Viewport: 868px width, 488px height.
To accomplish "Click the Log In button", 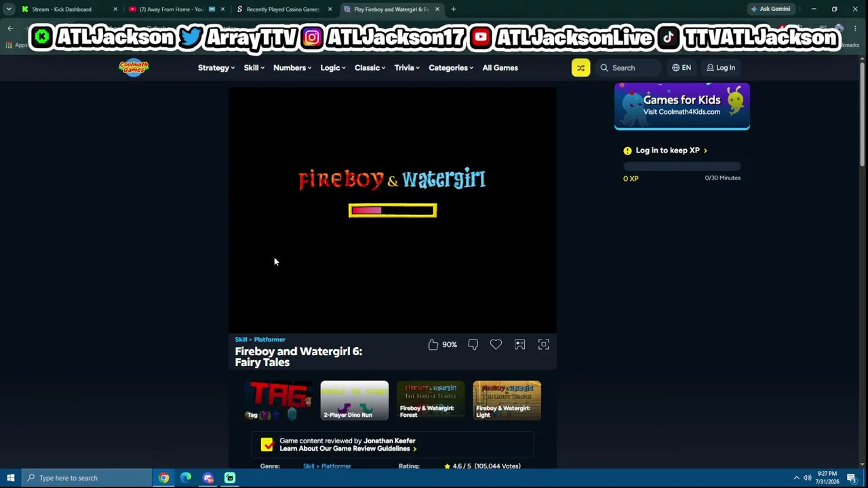I will coord(721,68).
